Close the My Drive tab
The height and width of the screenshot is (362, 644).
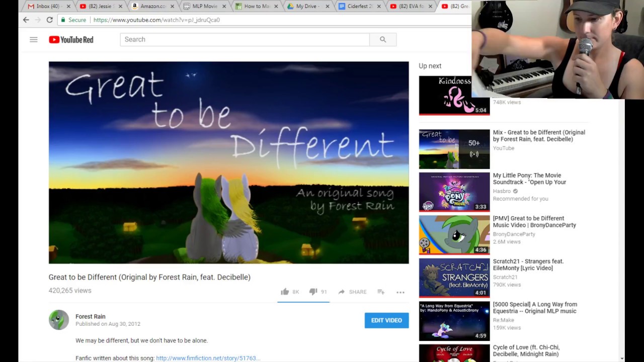328,7
